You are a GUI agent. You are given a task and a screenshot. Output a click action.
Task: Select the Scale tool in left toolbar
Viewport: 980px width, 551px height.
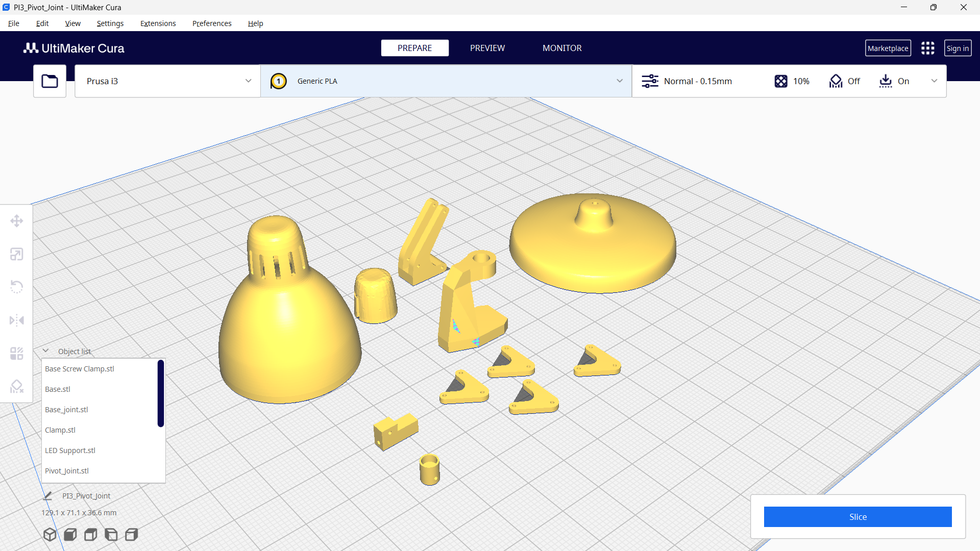(16, 254)
